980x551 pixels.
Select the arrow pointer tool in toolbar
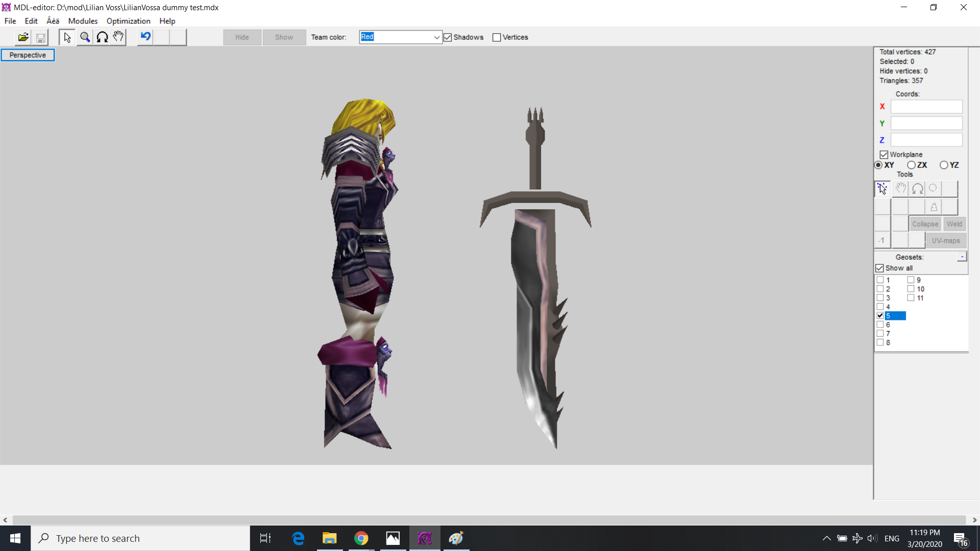(x=67, y=37)
